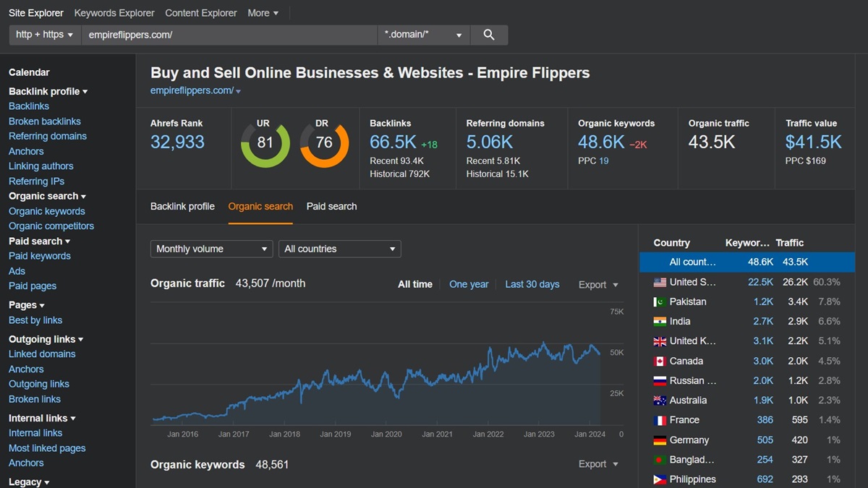Open the Monthly volume dropdown
Image resolution: width=868 pixels, height=488 pixels.
212,249
